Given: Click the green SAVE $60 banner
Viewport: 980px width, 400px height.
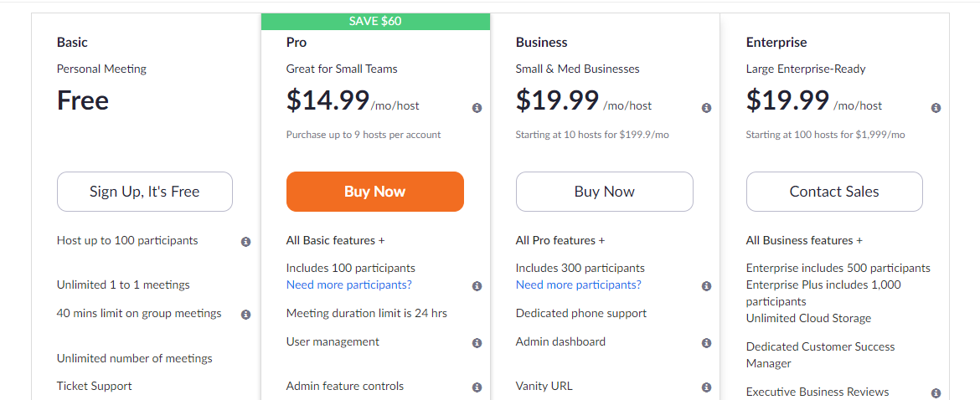Looking at the screenshot, I should click(375, 21).
